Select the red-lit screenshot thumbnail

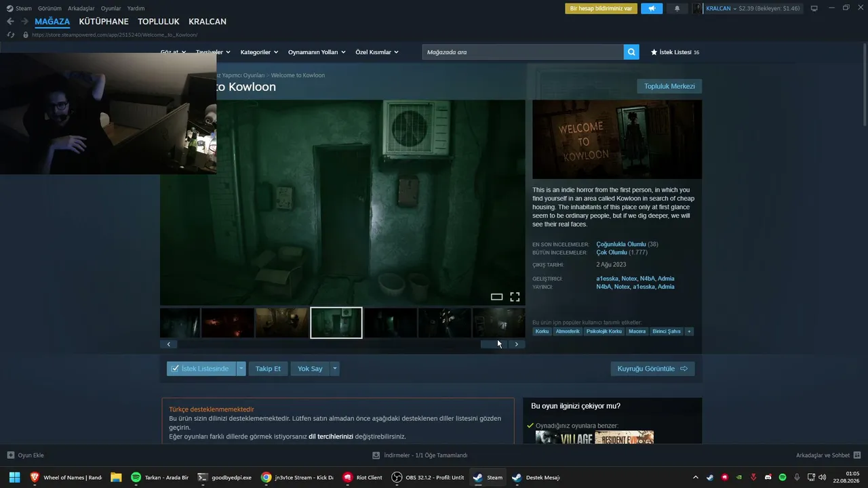227,323
